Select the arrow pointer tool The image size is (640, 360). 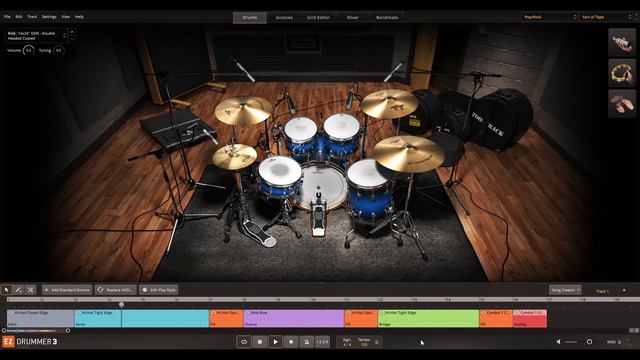click(x=7, y=290)
